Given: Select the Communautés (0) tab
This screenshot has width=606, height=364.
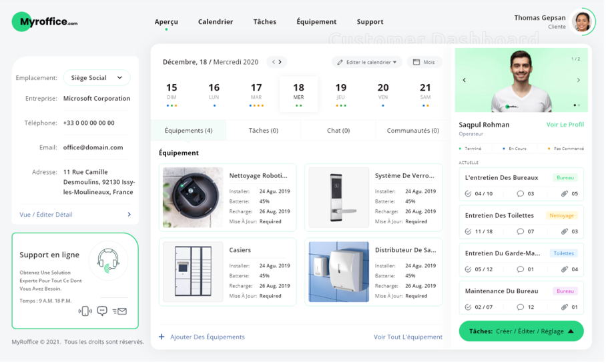Looking at the screenshot, I should click(x=412, y=131).
